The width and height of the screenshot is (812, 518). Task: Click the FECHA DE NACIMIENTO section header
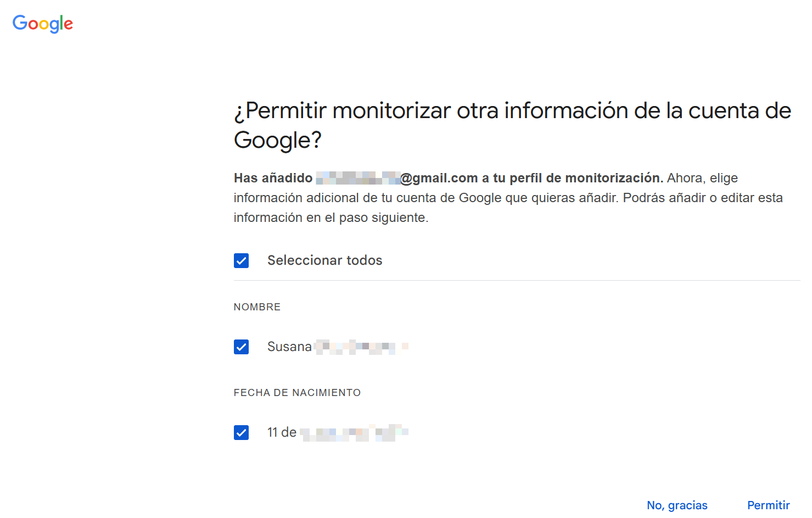tap(297, 393)
